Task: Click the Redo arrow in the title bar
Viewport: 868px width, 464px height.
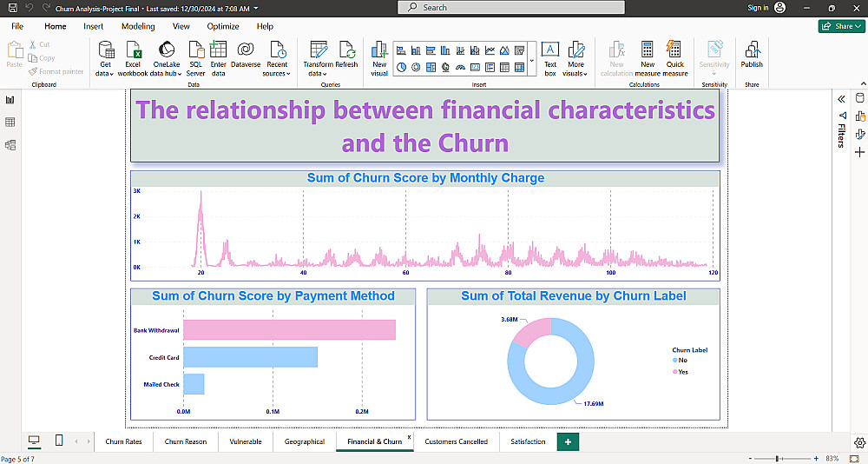Action: [x=47, y=8]
